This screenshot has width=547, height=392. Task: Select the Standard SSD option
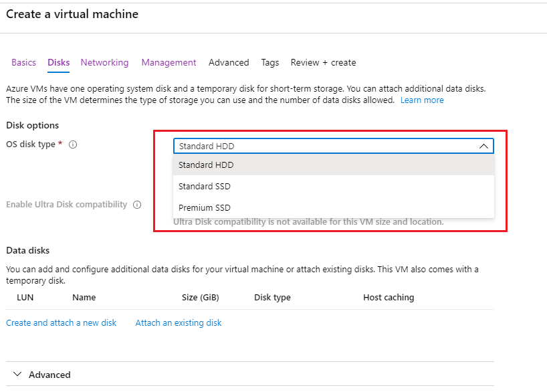pos(205,186)
